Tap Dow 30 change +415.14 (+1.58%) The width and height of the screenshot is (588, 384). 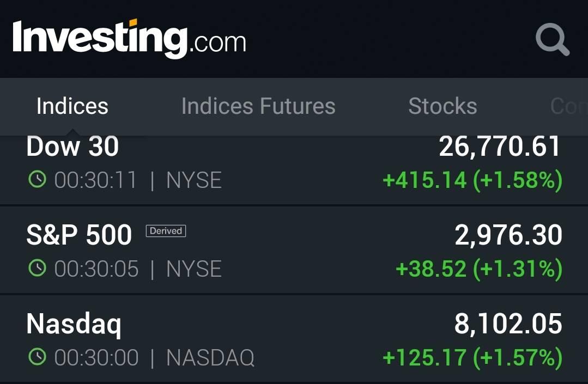pos(472,181)
